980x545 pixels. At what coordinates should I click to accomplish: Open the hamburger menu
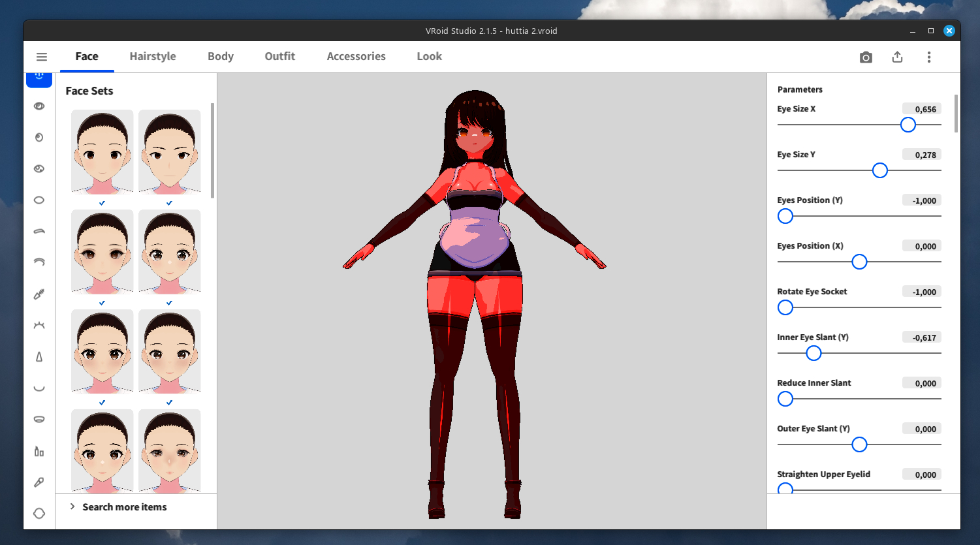[x=42, y=57]
